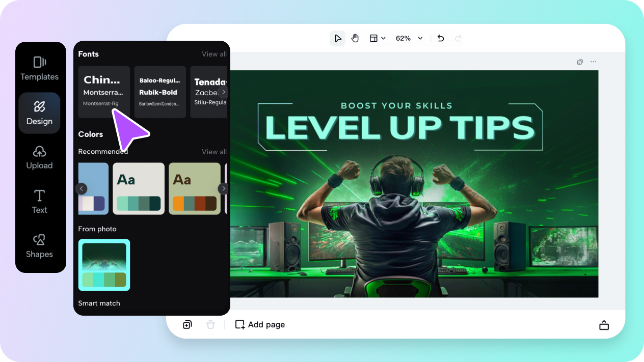
Task: Show previous color palettes with the left arrow
Action: pyautogui.click(x=82, y=188)
